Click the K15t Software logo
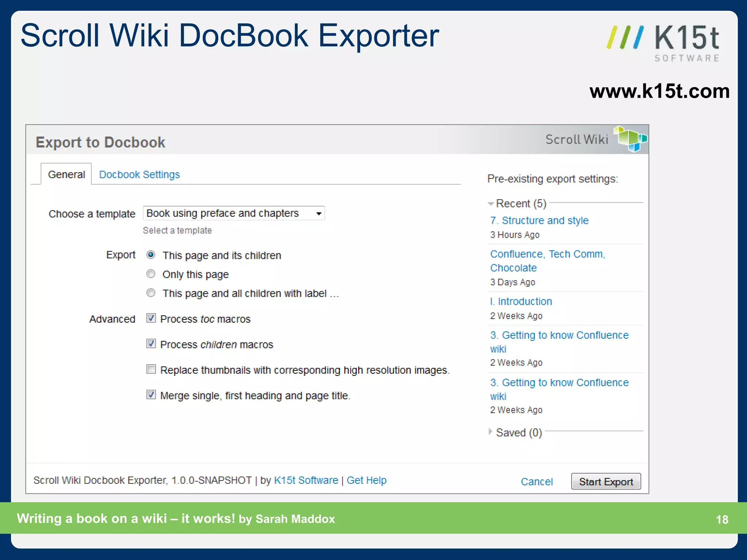 click(x=663, y=43)
